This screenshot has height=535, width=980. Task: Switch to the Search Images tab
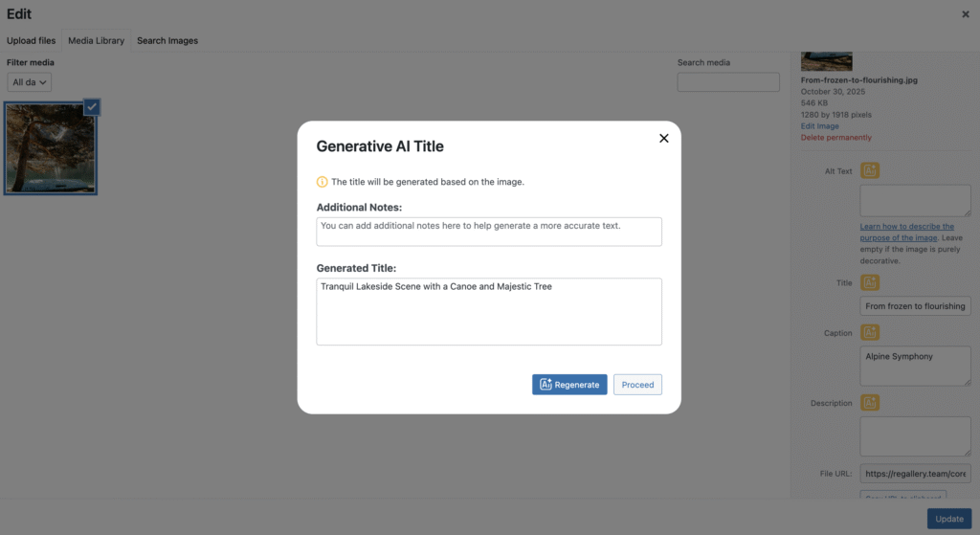click(167, 41)
